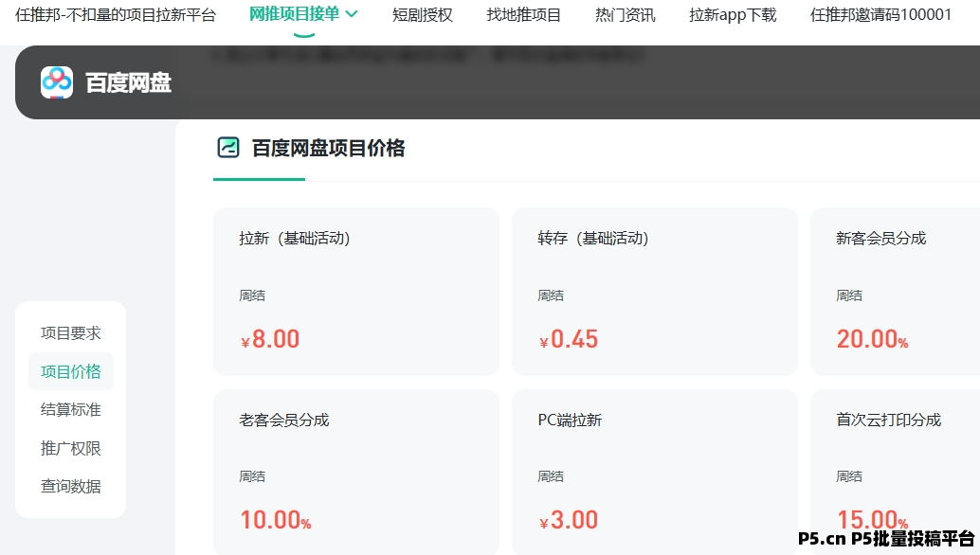The image size is (980, 555).
Task: Select the 首次云打印分成 card title
Action: [889, 420]
